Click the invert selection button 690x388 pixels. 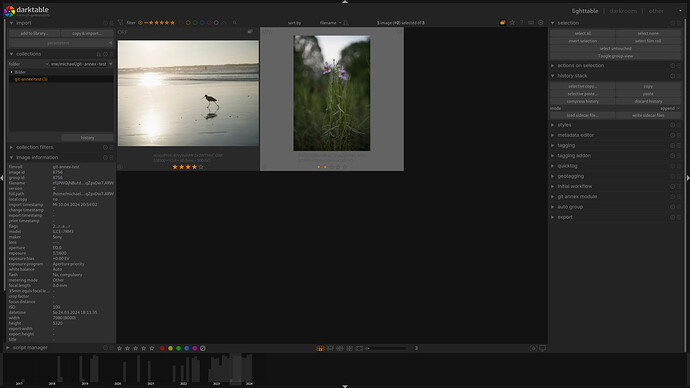[x=583, y=41]
